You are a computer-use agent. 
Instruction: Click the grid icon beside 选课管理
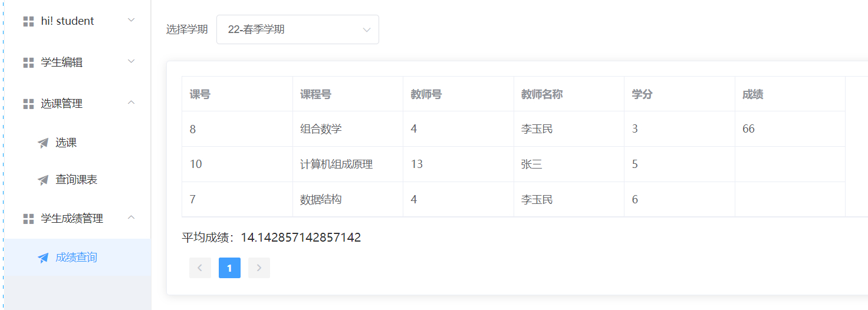pos(28,104)
